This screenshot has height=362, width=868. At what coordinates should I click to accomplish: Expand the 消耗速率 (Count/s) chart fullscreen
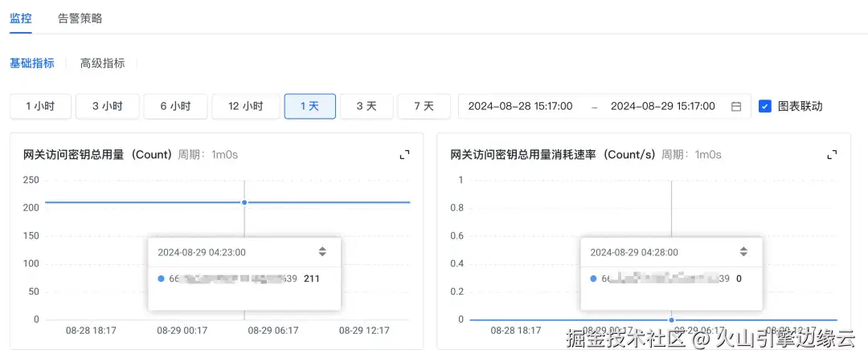coord(832,155)
